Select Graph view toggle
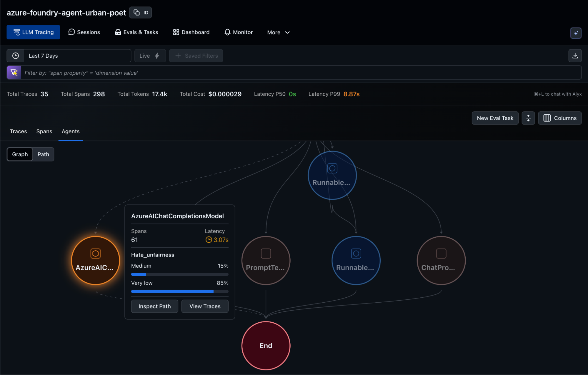588x375 pixels. click(20, 154)
